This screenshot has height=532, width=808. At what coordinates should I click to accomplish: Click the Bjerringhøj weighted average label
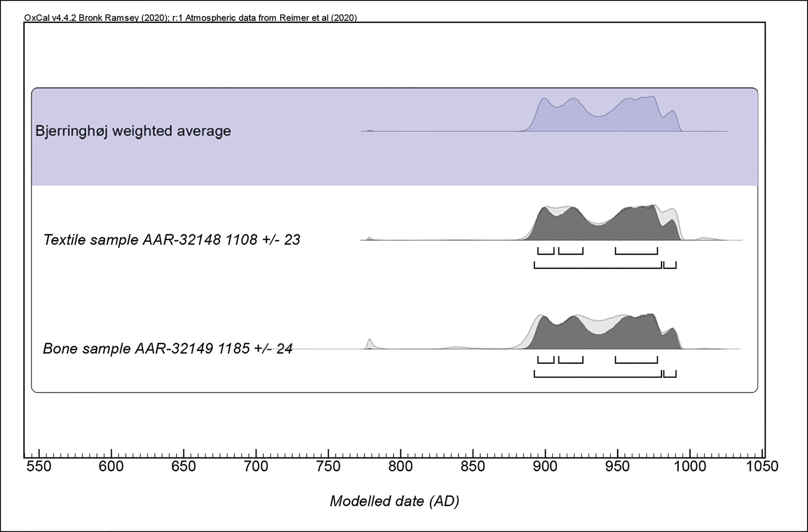(x=133, y=131)
